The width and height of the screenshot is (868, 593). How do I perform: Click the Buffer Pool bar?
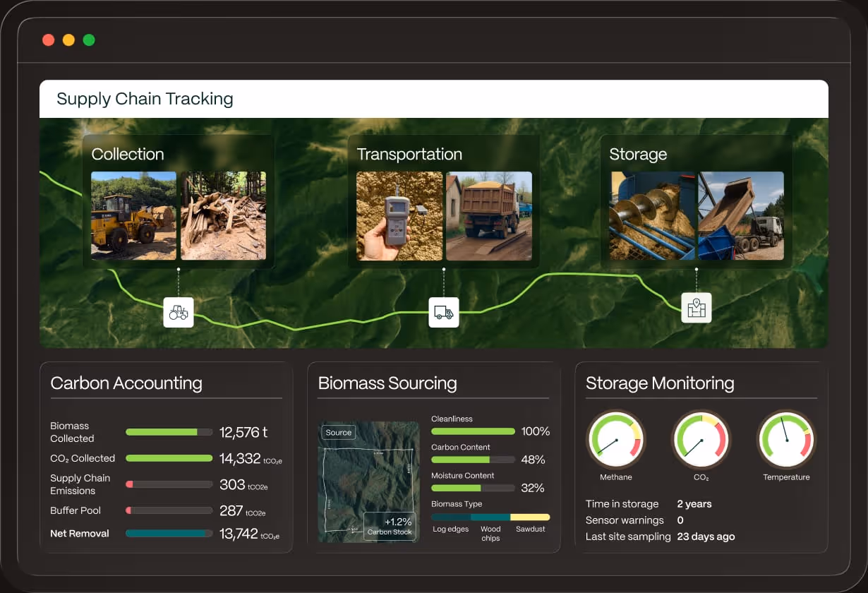pos(169,510)
